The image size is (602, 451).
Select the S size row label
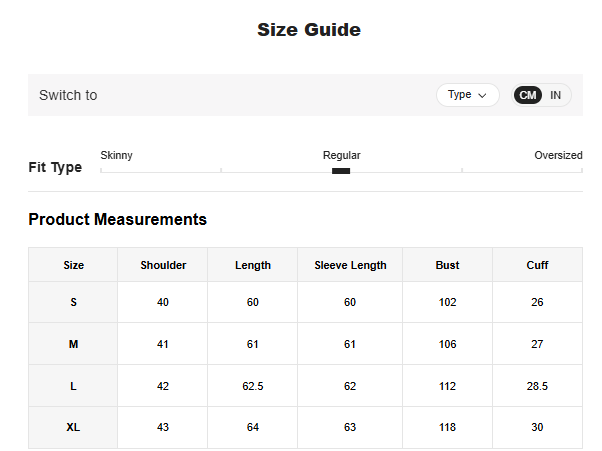point(73,302)
